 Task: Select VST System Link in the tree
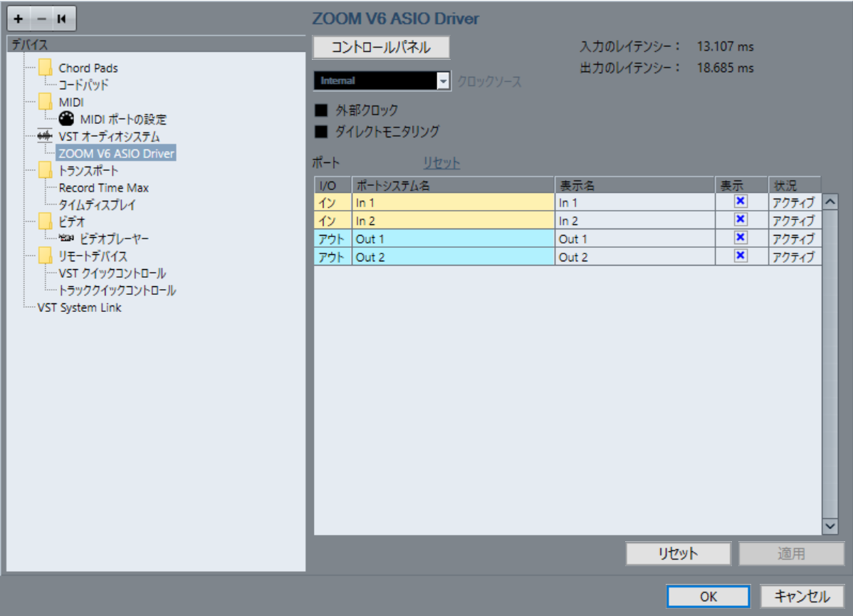coord(80,308)
